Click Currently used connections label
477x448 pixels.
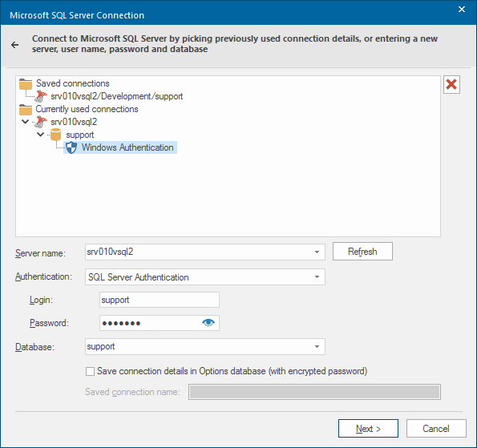[x=87, y=109]
